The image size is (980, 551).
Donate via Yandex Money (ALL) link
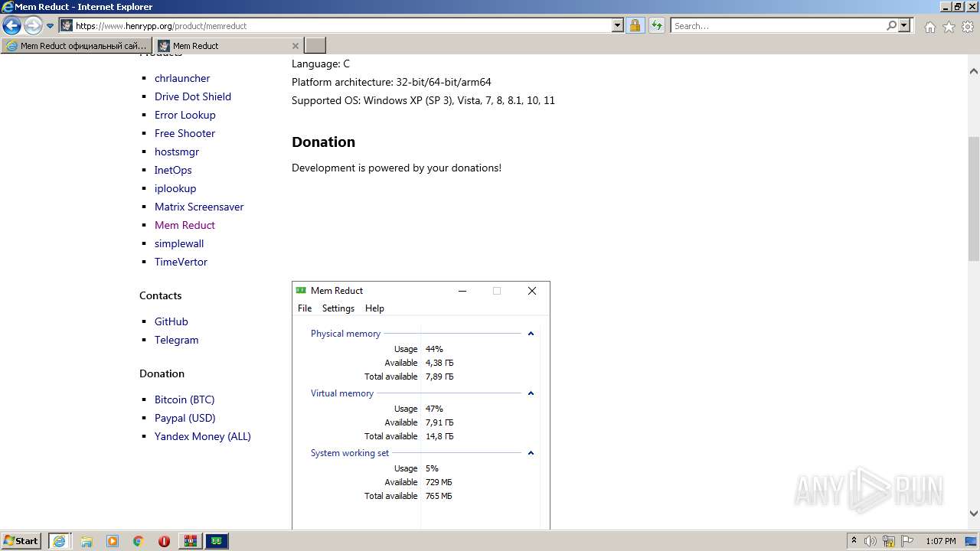point(203,436)
